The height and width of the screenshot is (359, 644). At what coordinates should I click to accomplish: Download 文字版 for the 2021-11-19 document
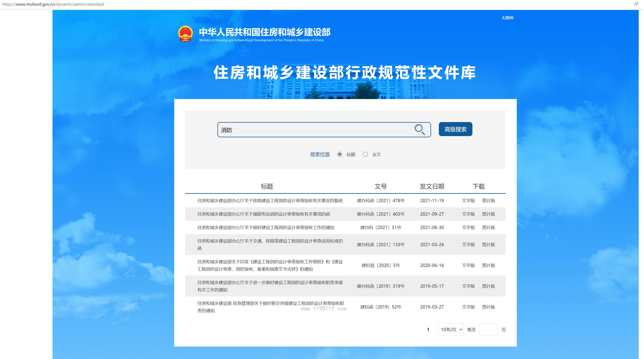click(468, 201)
